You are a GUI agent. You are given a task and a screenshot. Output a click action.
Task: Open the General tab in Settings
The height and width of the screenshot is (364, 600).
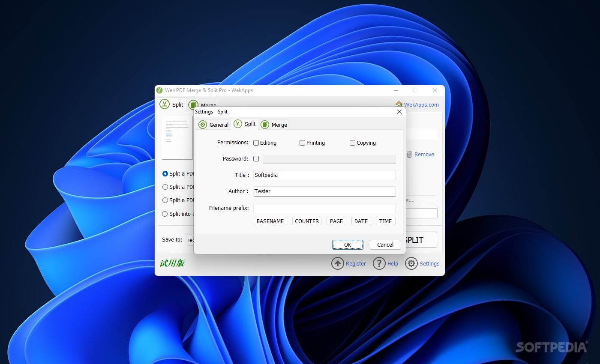(x=213, y=125)
